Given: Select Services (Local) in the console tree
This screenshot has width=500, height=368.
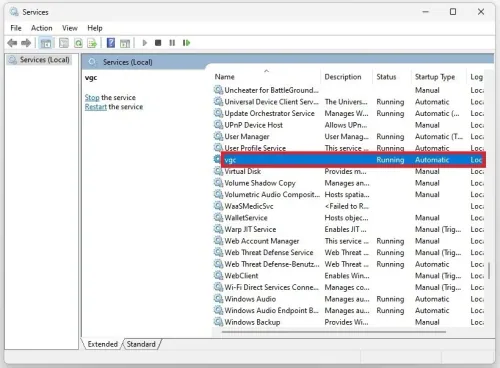Looking at the screenshot, I should pos(40,60).
